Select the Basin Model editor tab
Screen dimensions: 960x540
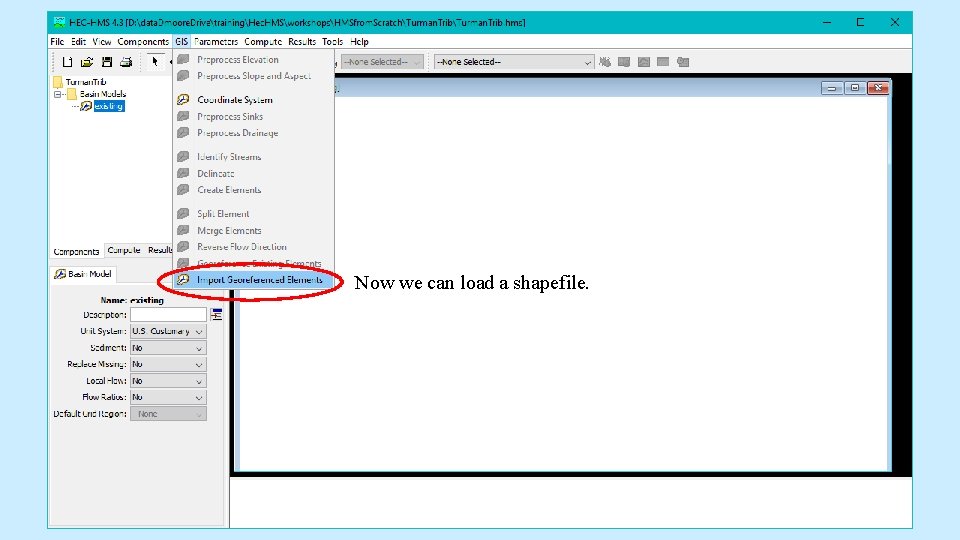[x=83, y=274]
